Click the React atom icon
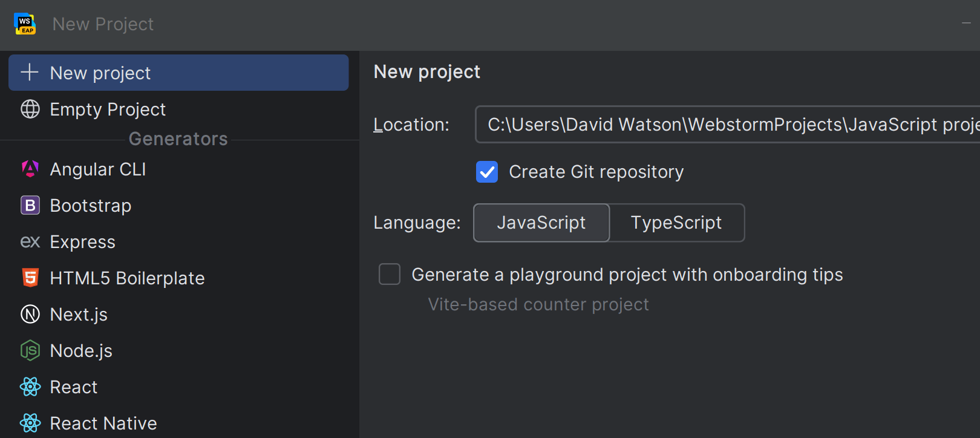 tap(30, 387)
